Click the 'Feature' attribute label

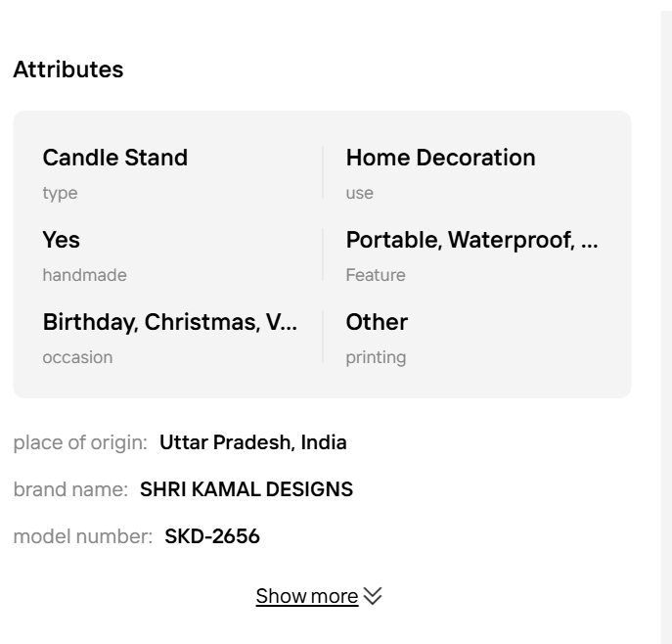coord(376,275)
